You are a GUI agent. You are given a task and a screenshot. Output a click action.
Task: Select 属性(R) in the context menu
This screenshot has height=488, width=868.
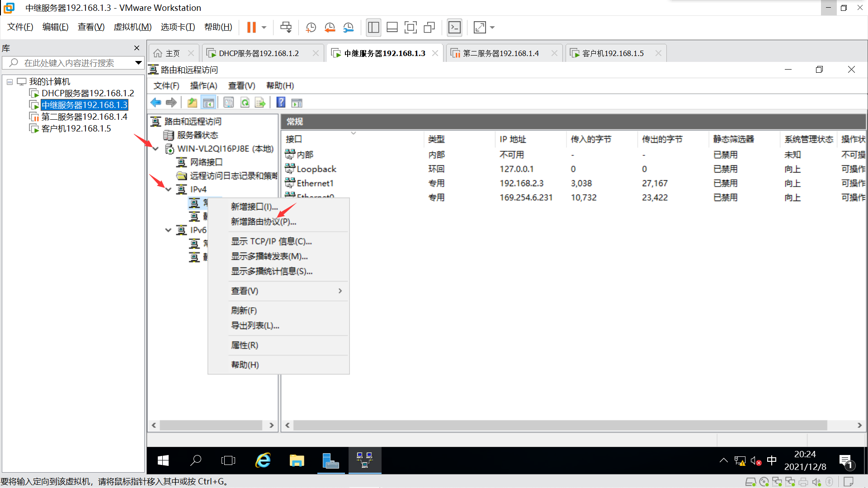click(245, 345)
